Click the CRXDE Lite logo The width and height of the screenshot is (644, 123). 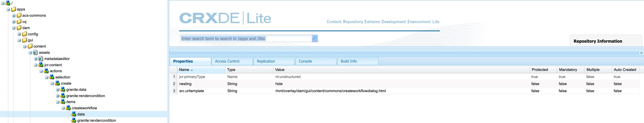pos(225,18)
